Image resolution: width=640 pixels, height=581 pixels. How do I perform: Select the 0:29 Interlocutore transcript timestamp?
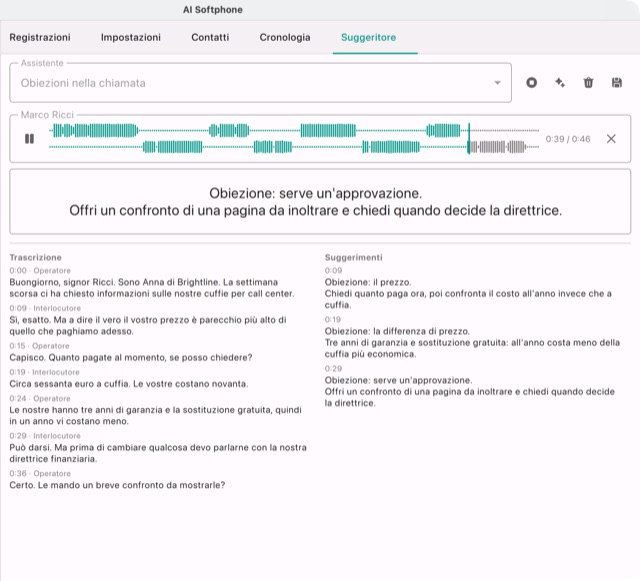pyautogui.click(x=45, y=436)
